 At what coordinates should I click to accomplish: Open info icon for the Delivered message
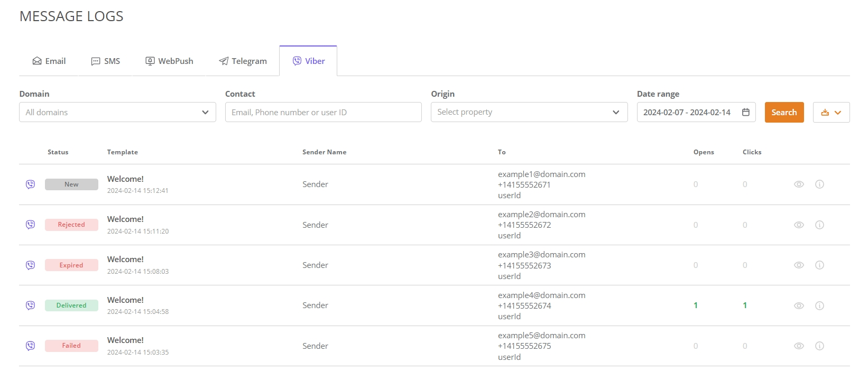[x=819, y=305]
